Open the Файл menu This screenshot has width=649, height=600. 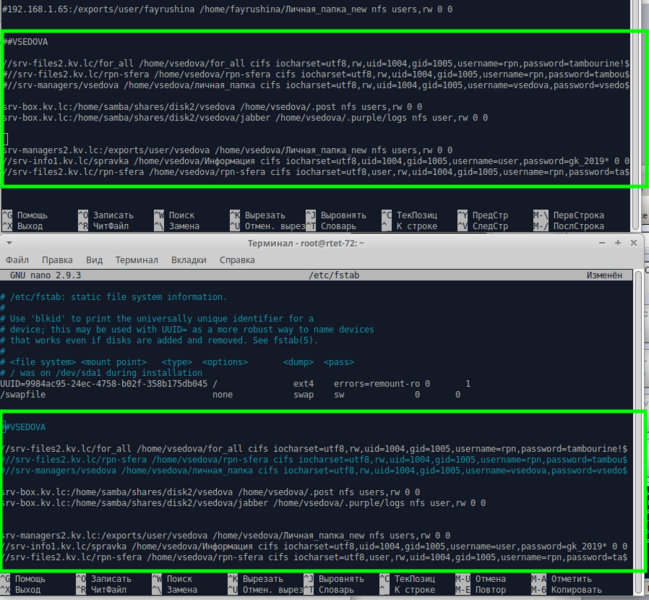click(x=17, y=260)
